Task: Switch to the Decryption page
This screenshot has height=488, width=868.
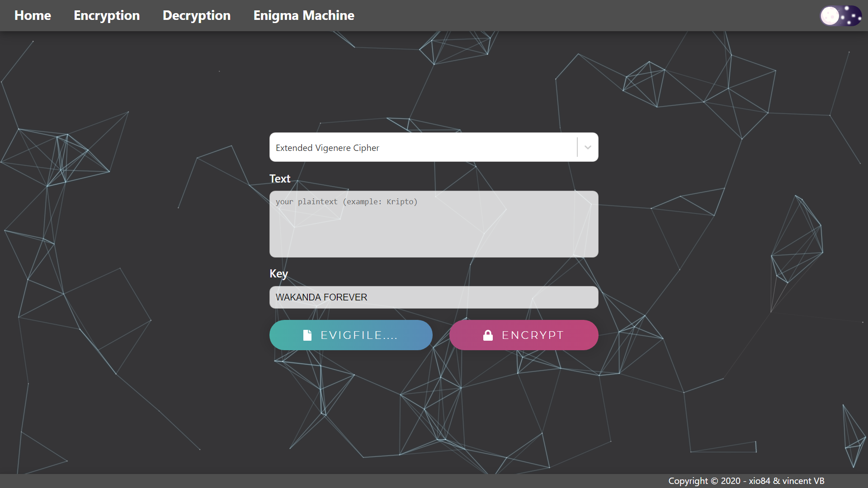Action: pos(196,15)
